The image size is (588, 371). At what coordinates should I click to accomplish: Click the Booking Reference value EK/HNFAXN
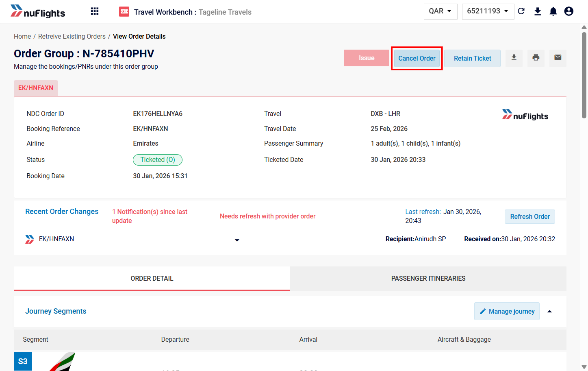pyautogui.click(x=150, y=129)
